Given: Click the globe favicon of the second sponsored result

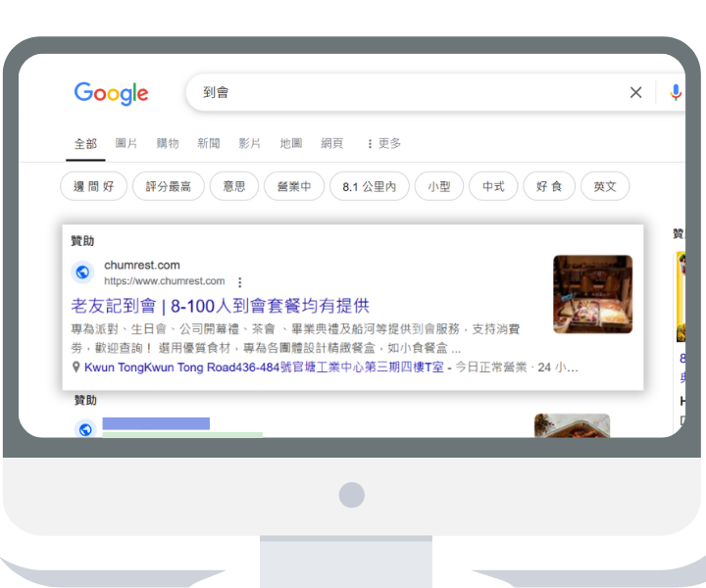Looking at the screenshot, I should pos(85,428).
